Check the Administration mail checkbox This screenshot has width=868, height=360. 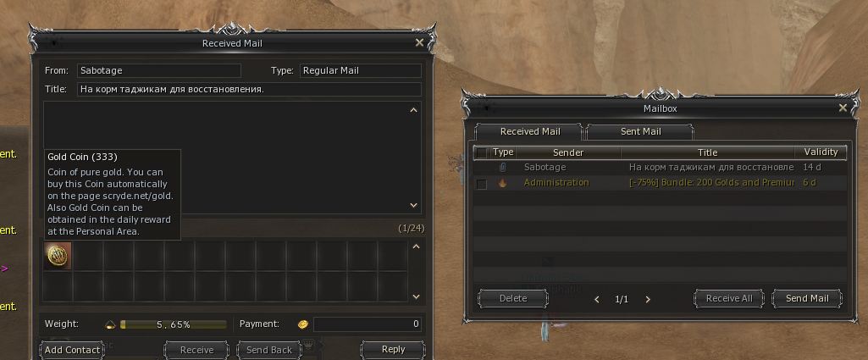pyautogui.click(x=482, y=184)
